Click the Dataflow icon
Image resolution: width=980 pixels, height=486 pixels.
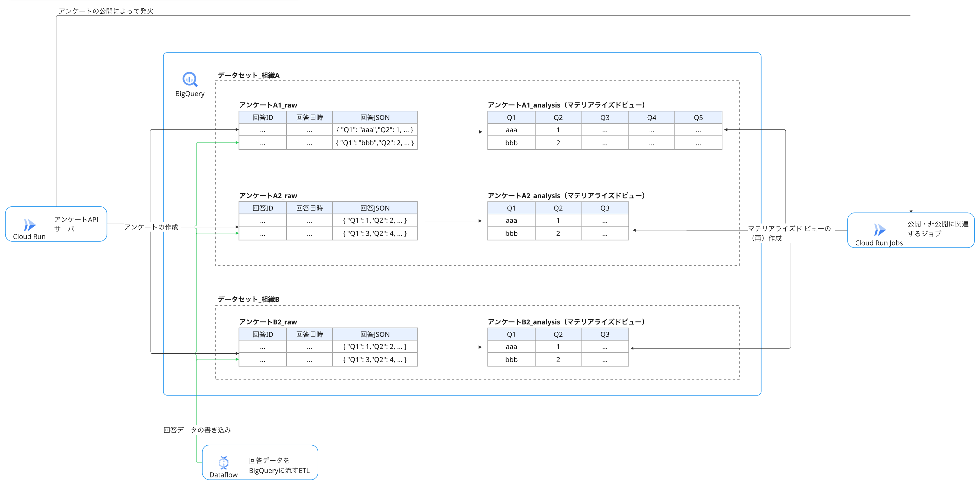[224, 462]
